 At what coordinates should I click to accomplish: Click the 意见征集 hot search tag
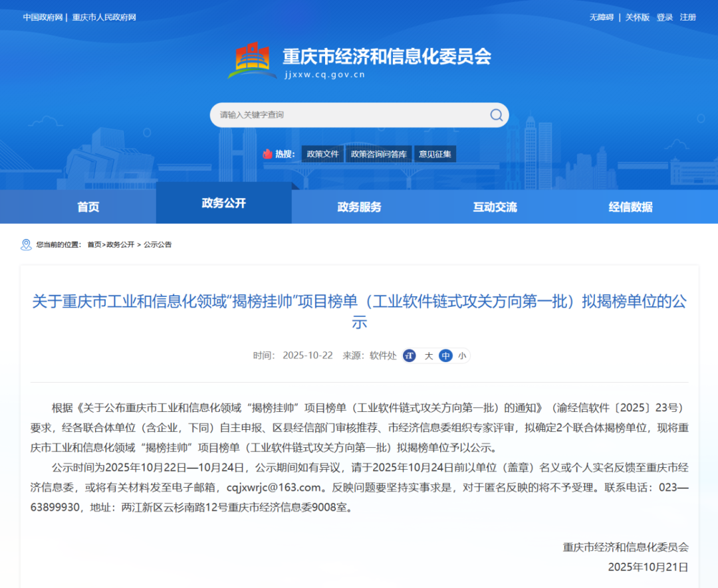click(x=435, y=154)
